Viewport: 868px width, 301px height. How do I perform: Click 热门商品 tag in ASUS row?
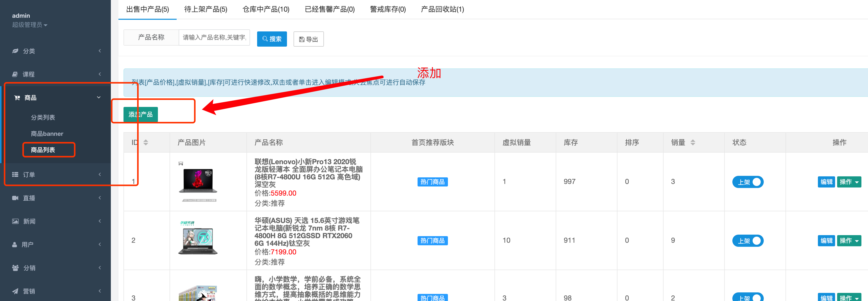[432, 241]
